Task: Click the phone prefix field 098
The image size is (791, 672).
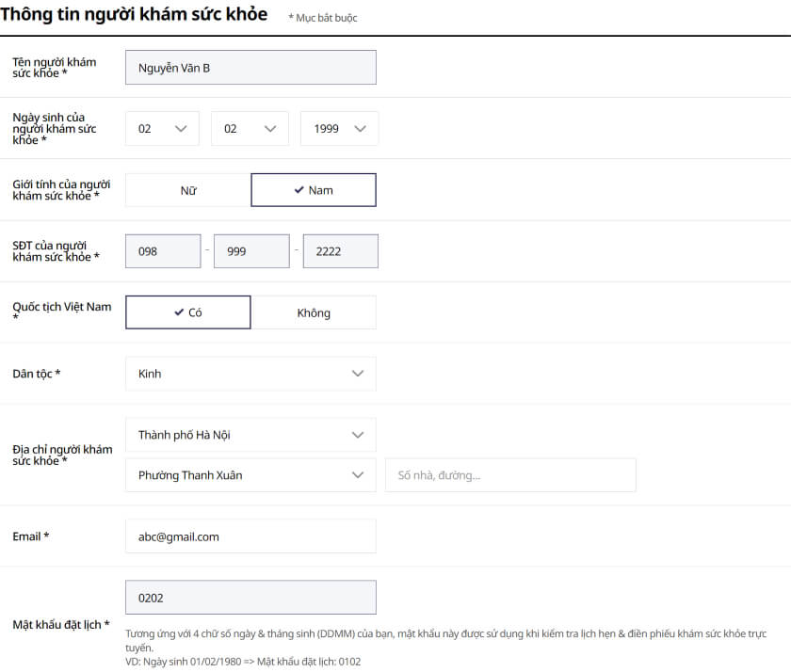Action: pyautogui.click(x=163, y=251)
